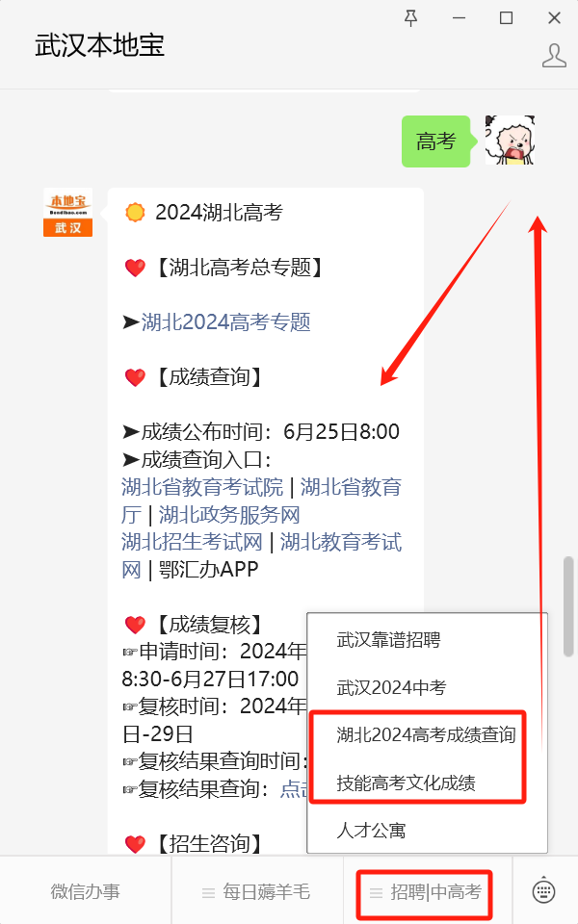The width and height of the screenshot is (578, 924).
Task: Click the 武汉本地宝 account avatar
Action: coord(67,213)
